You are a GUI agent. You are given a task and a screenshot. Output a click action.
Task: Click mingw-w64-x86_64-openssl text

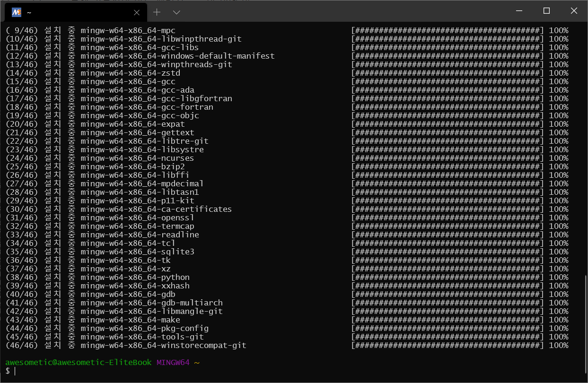point(138,218)
